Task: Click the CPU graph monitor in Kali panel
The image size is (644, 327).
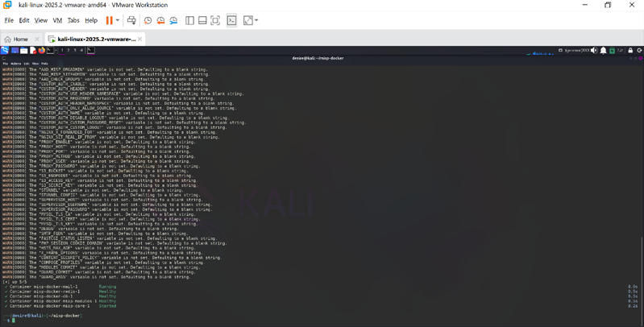Action: point(541,52)
